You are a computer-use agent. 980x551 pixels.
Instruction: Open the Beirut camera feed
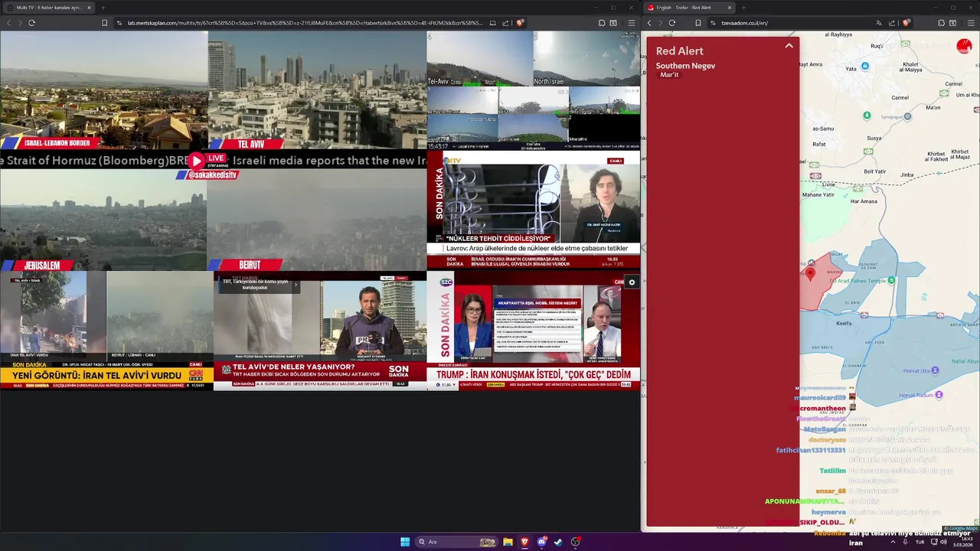click(x=316, y=220)
